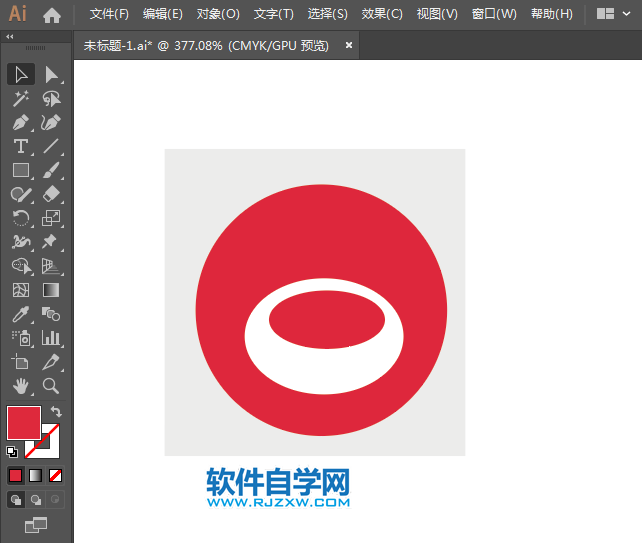Open the arrange documents layout switcher
This screenshot has height=543, width=642.
(x=605, y=14)
